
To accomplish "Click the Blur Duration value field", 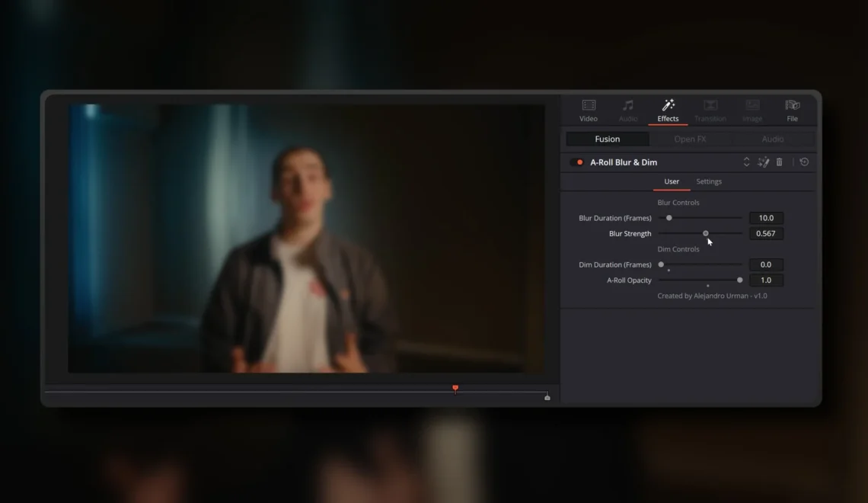I will pyautogui.click(x=766, y=218).
